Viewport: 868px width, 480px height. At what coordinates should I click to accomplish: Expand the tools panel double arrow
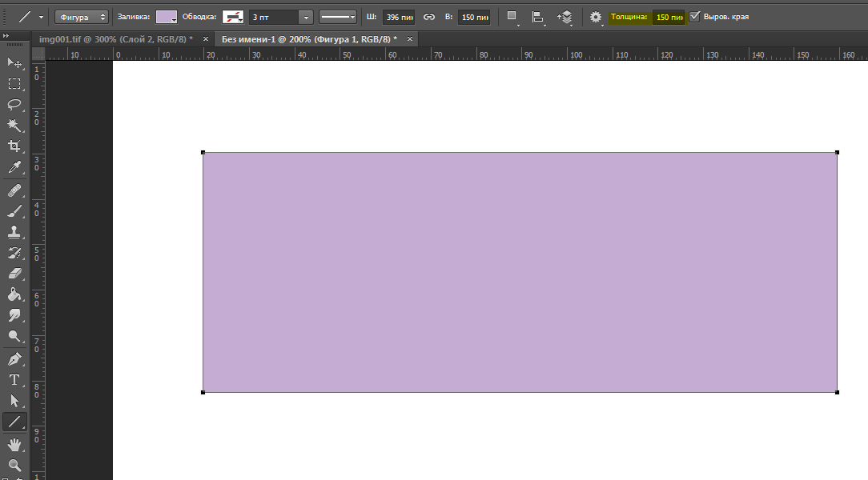point(6,36)
